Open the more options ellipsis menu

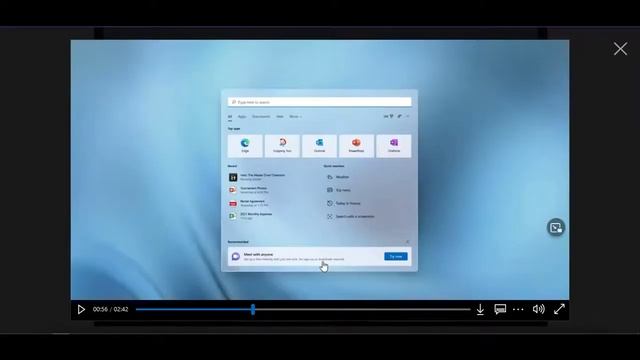[x=518, y=309]
